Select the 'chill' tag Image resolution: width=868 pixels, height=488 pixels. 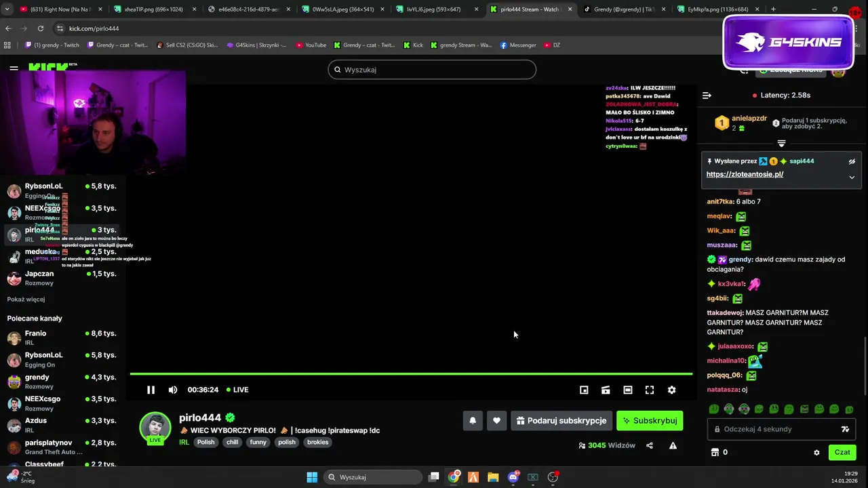pyautogui.click(x=232, y=442)
